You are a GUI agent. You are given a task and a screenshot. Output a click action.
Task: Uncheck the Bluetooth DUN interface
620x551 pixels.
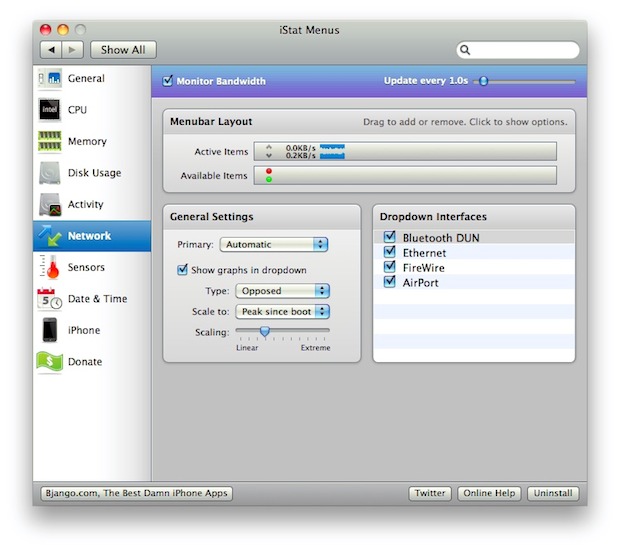pyautogui.click(x=389, y=237)
